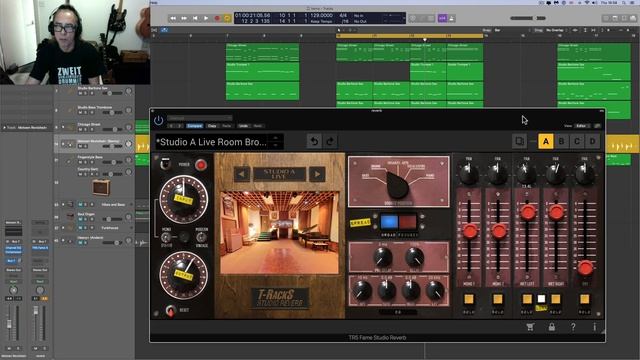Select the blue SPREAD button
The width and height of the screenshot is (640, 360).
click(389, 222)
